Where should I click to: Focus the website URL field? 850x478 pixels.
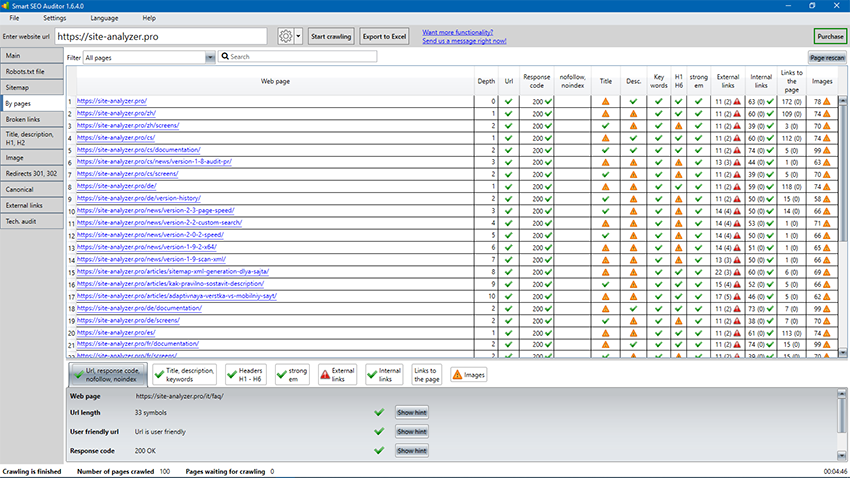click(x=161, y=36)
